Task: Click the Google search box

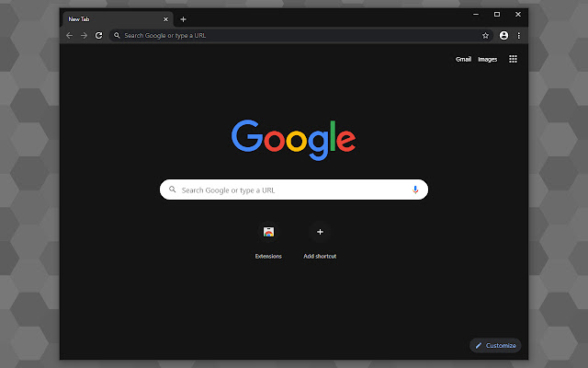Action: tap(294, 190)
